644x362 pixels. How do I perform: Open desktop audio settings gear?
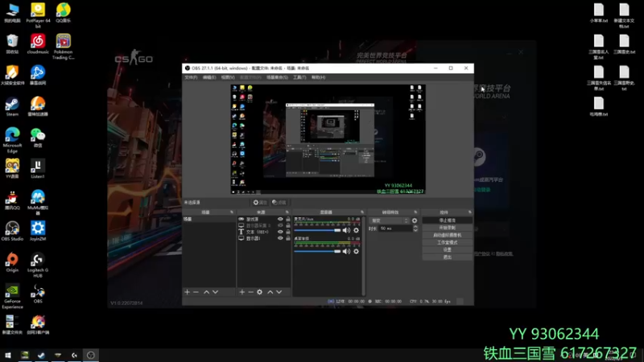(x=356, y=251)
